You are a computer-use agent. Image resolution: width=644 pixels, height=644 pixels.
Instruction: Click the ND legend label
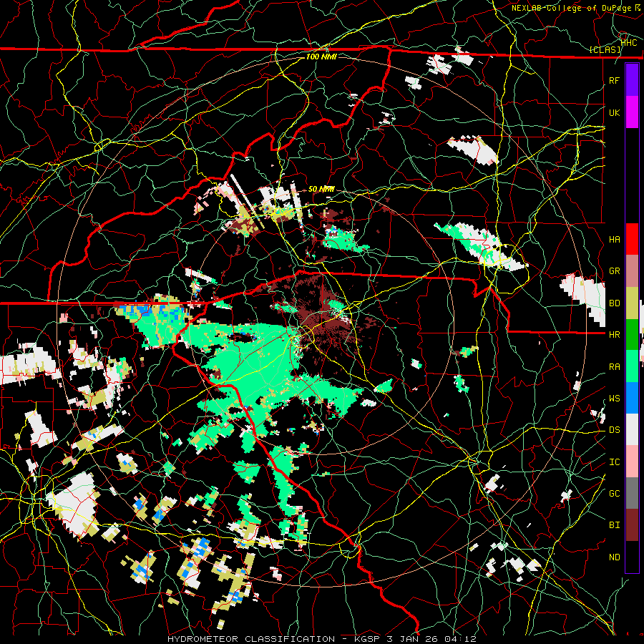coord(614,557)
